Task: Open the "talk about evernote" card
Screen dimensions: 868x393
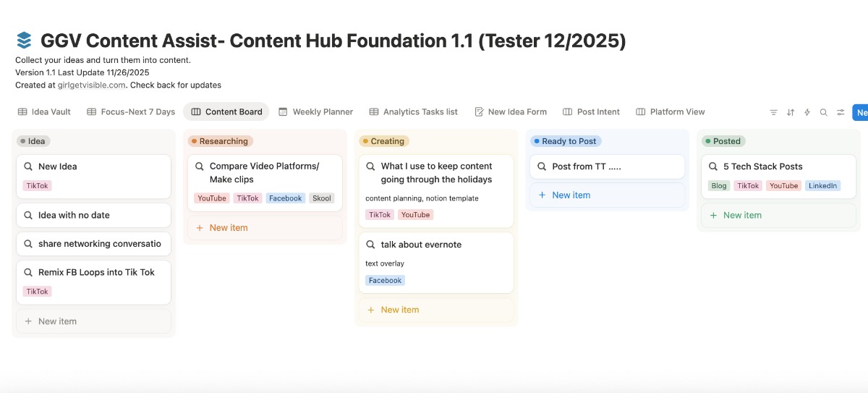Action: click(421, 245)
